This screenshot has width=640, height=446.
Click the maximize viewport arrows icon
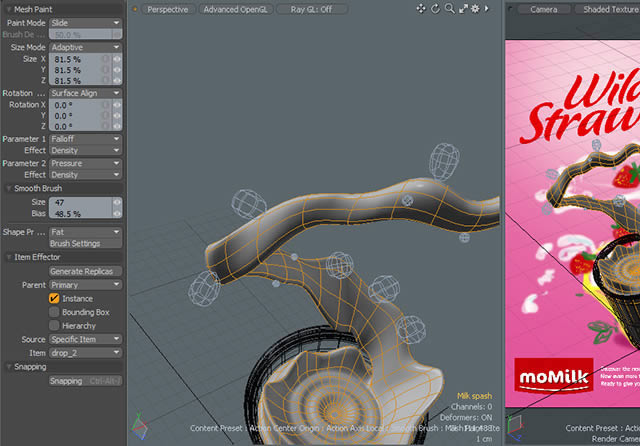[x=463, y=9]
